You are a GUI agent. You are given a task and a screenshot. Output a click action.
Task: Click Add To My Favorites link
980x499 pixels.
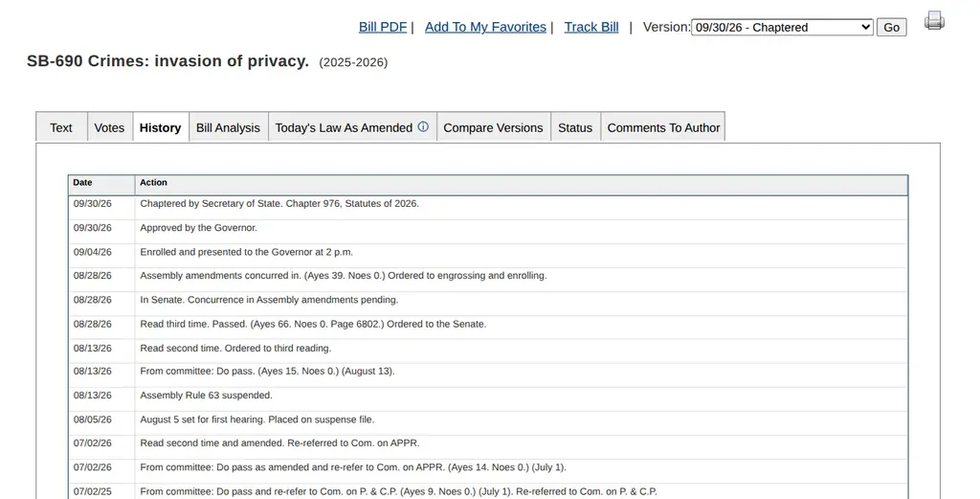coord(485,27)
